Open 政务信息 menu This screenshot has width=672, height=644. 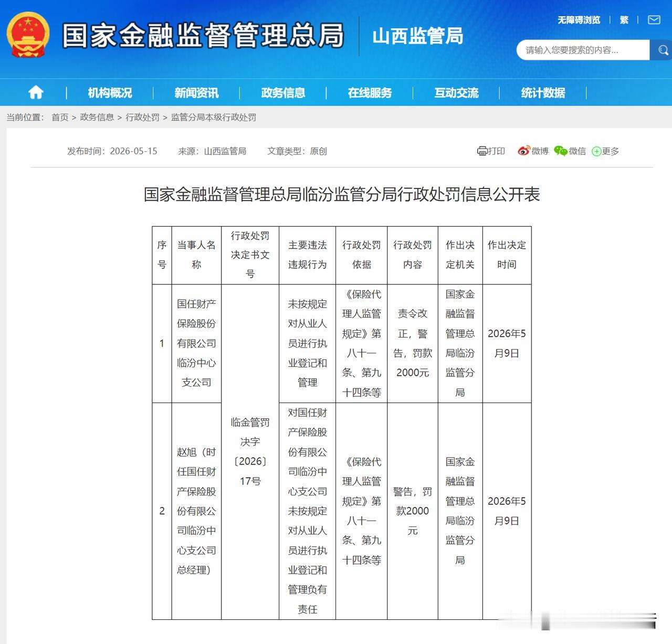click(x=283, y=93)
